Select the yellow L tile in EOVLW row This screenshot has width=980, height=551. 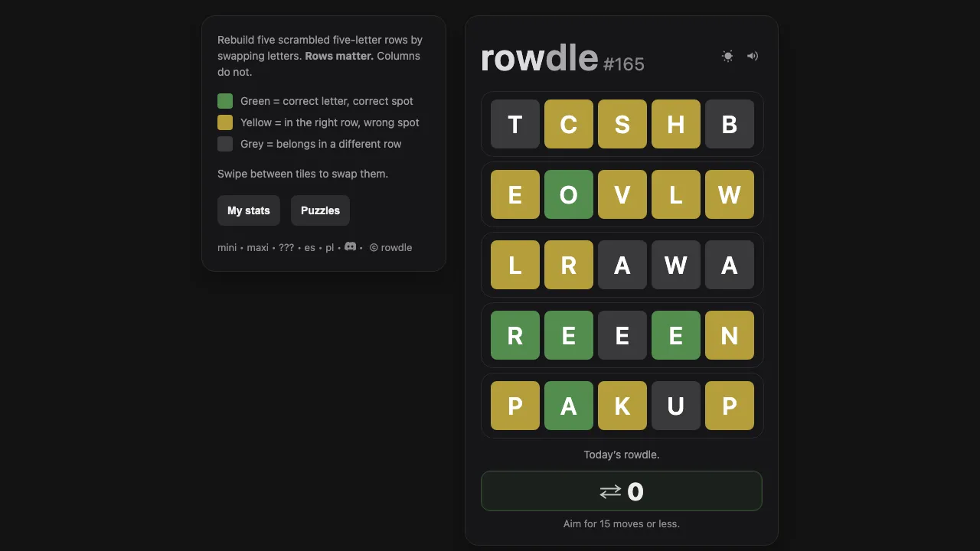(x=676, y=194)
